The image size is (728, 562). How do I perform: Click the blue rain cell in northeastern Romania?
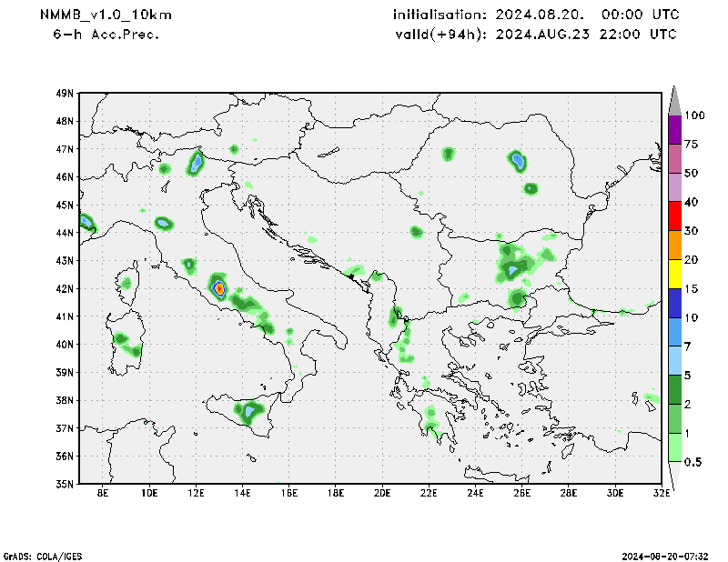tap(518, 161)
